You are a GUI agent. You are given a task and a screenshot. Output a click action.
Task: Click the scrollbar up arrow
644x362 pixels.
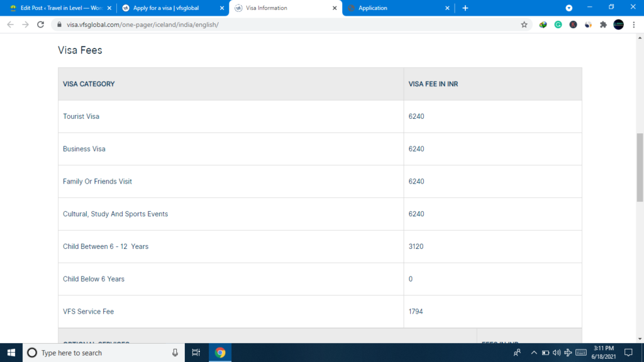[640, 38]
